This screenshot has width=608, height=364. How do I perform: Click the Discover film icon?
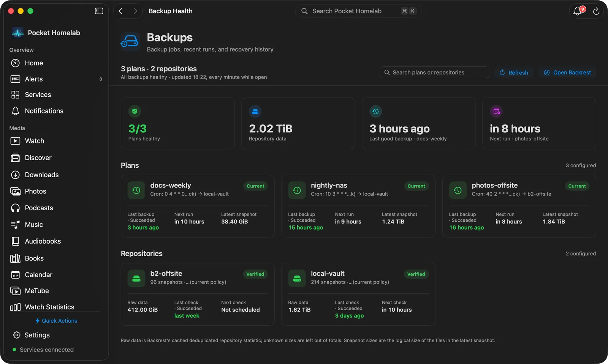point(15,158)
